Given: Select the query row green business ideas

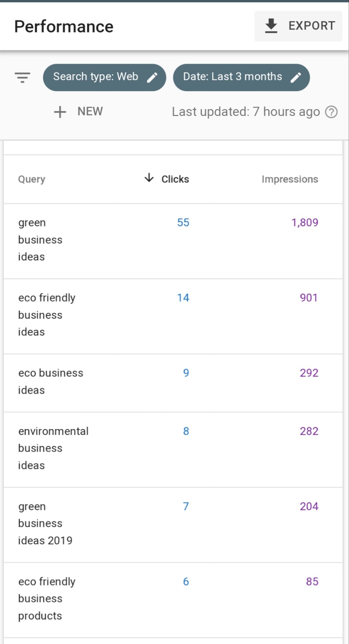Looking at the screenshot, I should pyautogui.click(x=40, y=239).
